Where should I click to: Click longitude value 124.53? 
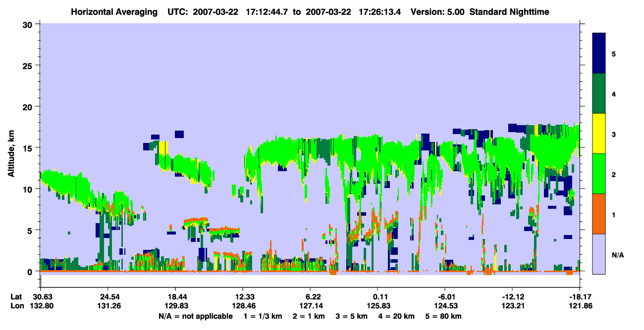coord(445,306)
